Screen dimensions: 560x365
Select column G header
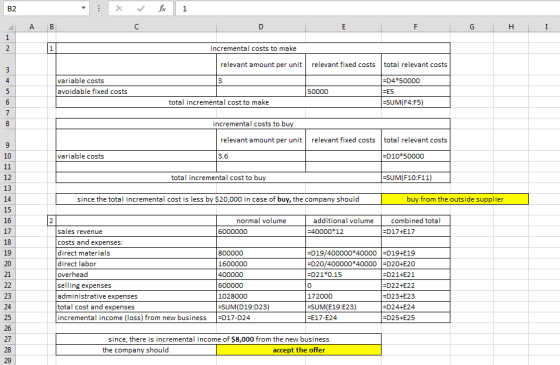tap(472, 27)
